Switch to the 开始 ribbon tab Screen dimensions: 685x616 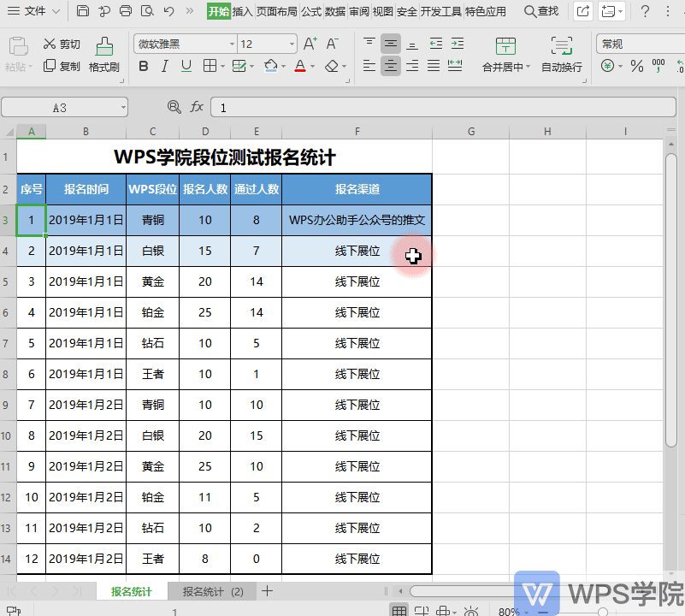click(x=218, y=11)
